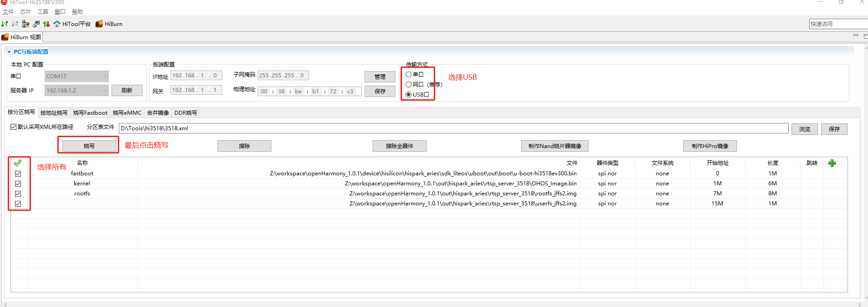Open the network device manager icon
The image size is (868, 307).
(25, 24)
